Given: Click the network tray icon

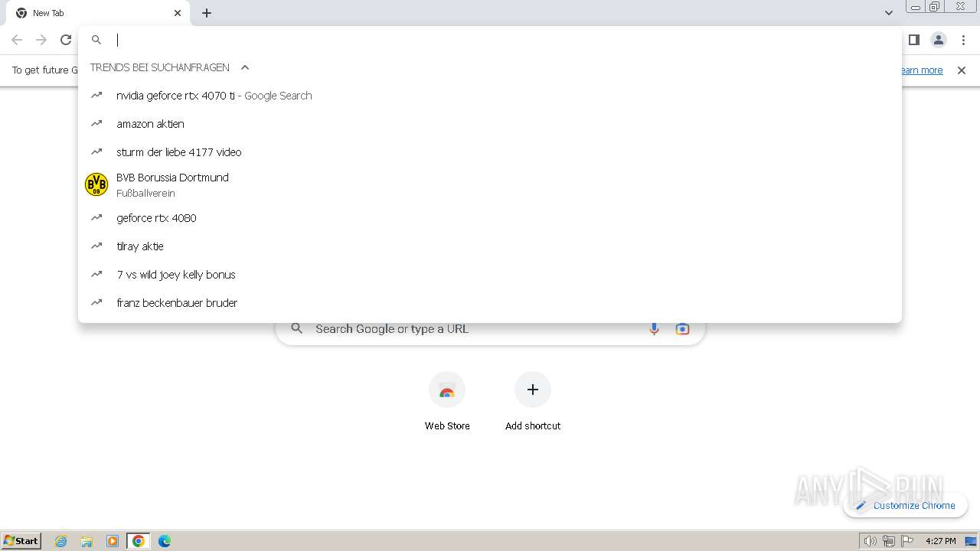Looking at the screenshot, I should click(889, 541).
